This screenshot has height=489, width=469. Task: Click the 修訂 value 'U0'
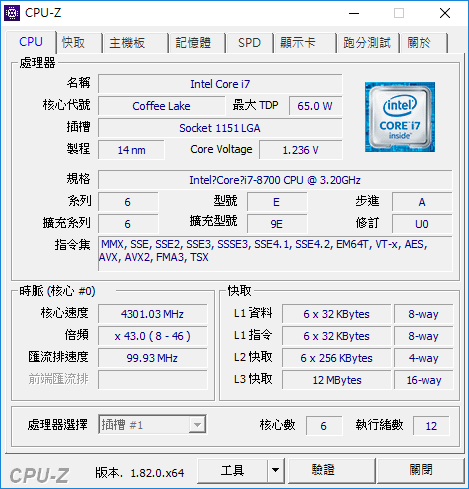click(422, 224)
